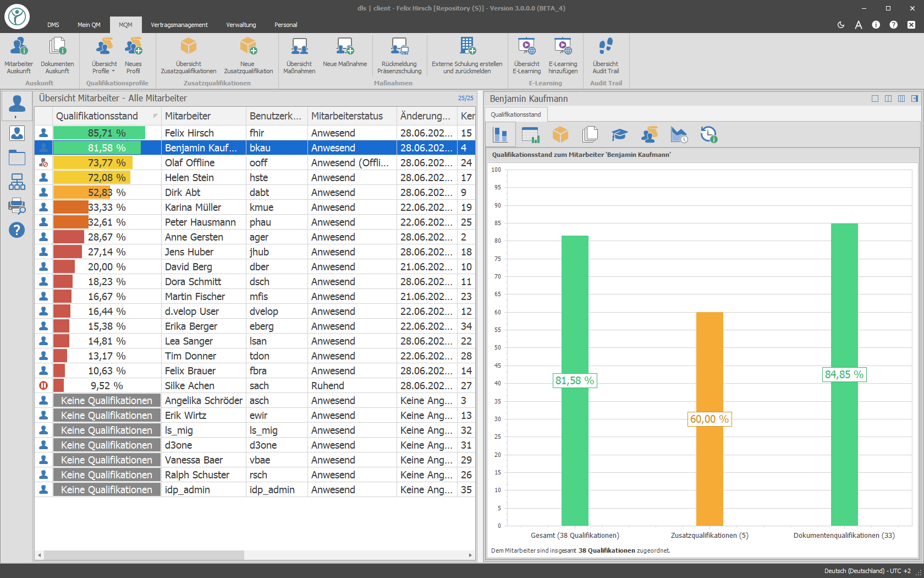Add a new E-Learning via E-Learning hinzufügen
Image resolution: width=924 pixels, height=578 pixels.
click(x=563, y=55)
